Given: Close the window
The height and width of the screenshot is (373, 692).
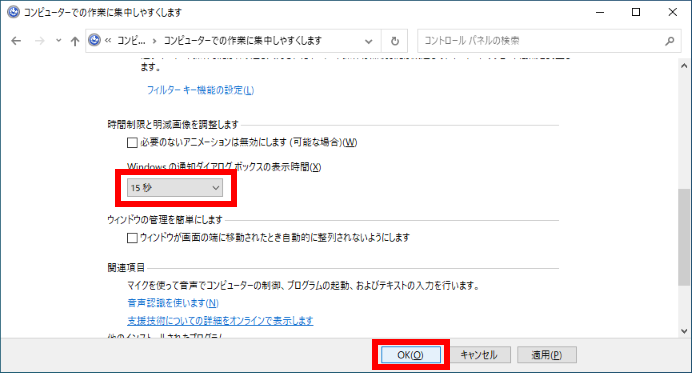Looking at the screenshot, I should pos(673,12).
